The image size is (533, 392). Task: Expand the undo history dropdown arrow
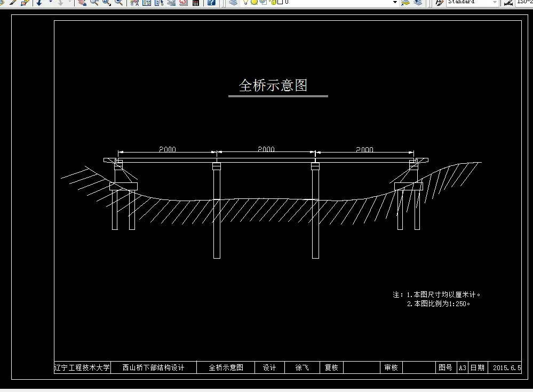coord(51,2)
